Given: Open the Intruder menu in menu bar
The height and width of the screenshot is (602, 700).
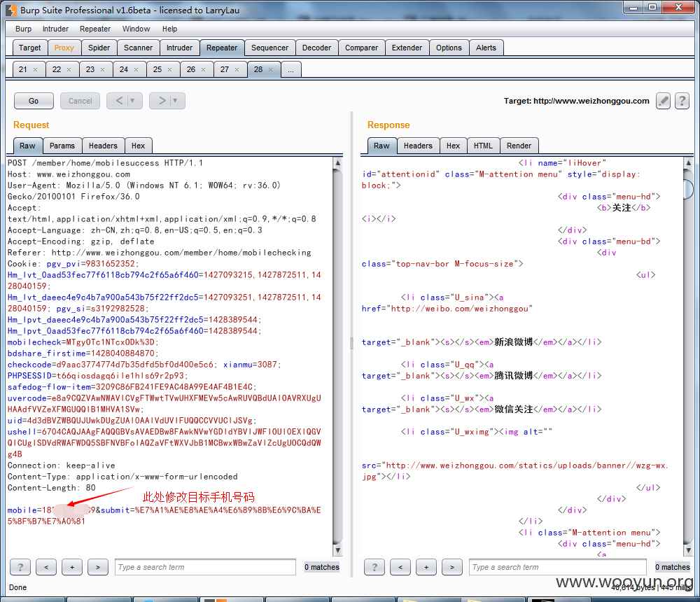Looking at the screenshot, I should click(x=55, y=29).
